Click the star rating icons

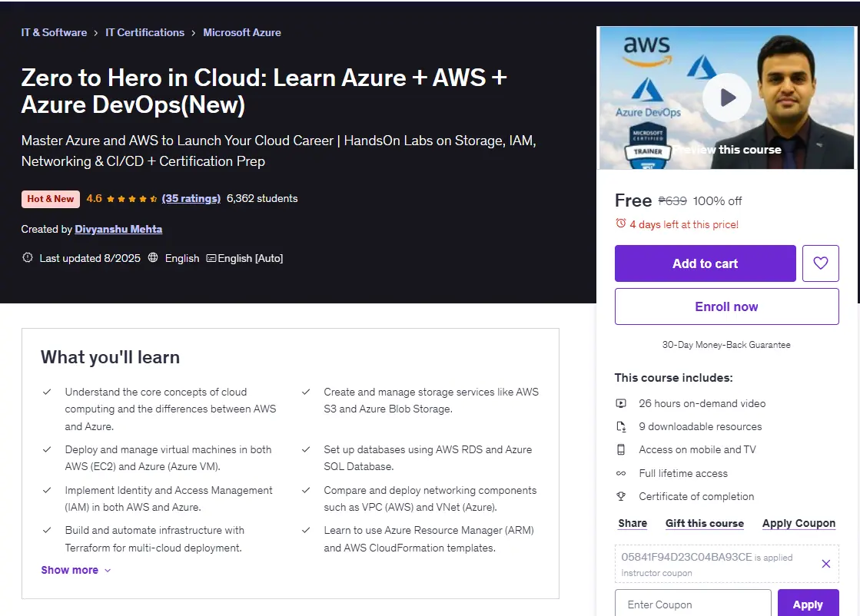tap(131, 199)
